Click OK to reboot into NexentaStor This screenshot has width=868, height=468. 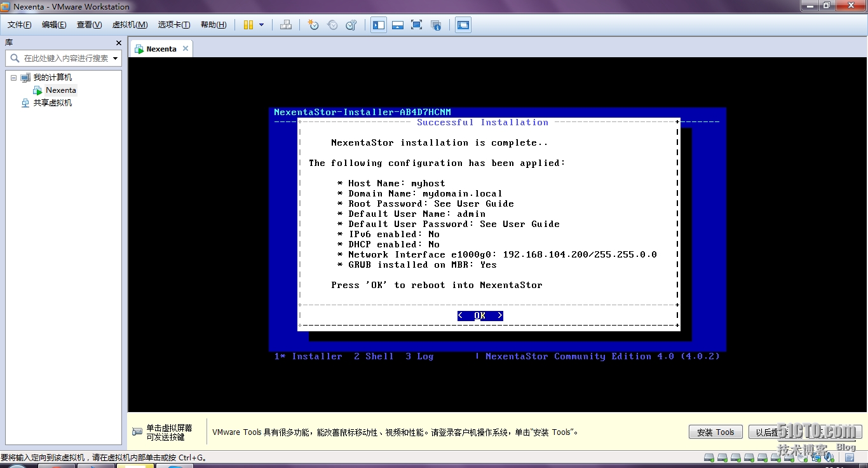pyautogui.click(x=480, y=315)
